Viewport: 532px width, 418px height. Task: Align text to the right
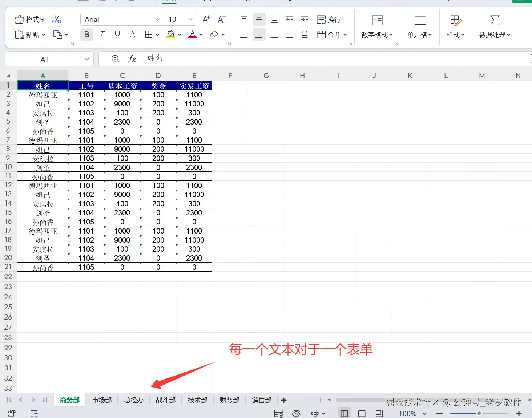pyautogui.click(x=274, y=35)
